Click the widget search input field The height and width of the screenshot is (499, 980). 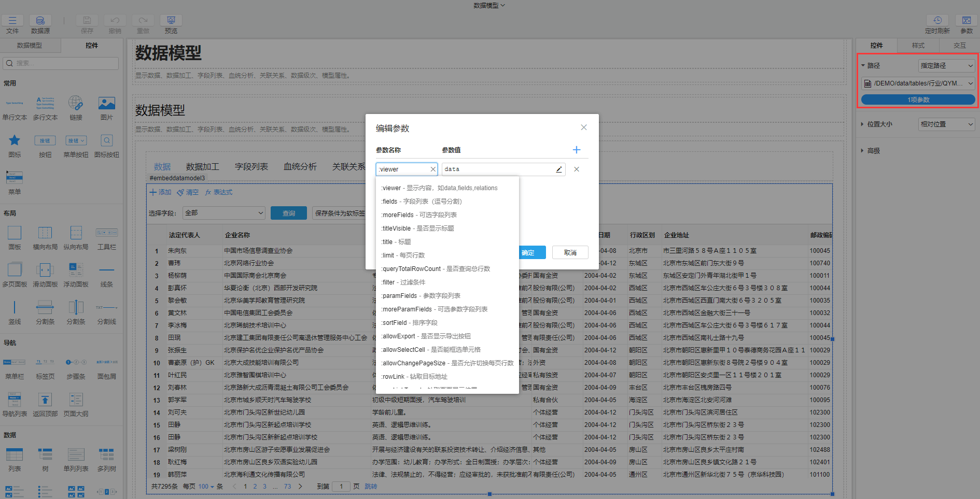coord(61,63)
